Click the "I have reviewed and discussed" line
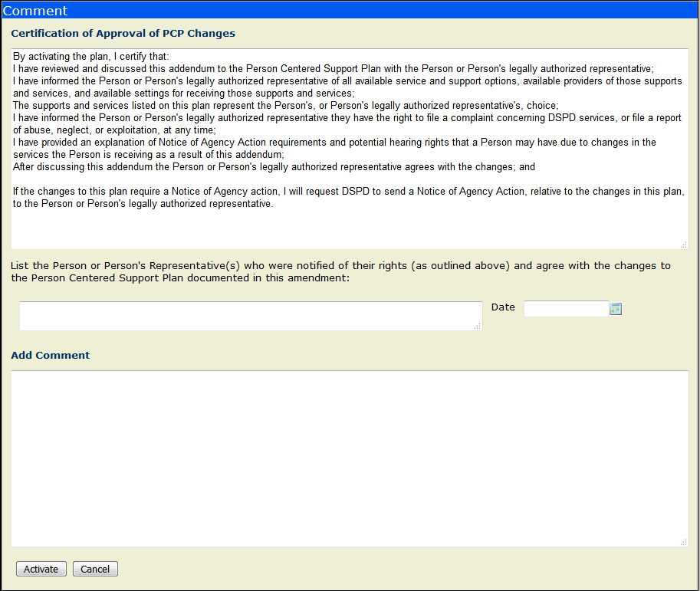The width and height of the screenshot is (700, 591). pyautogui.click(x=333, y=68)
